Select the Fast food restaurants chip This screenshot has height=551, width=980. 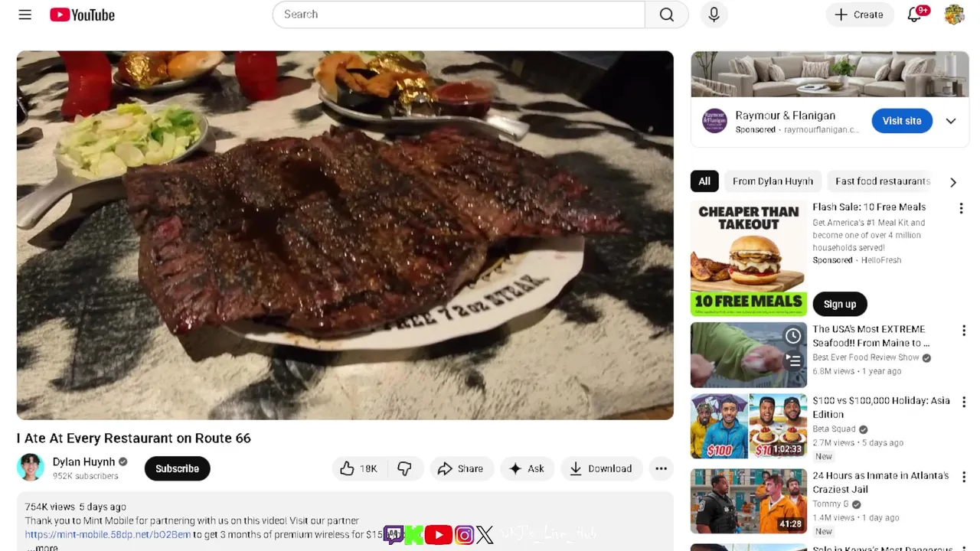(882, 181)
